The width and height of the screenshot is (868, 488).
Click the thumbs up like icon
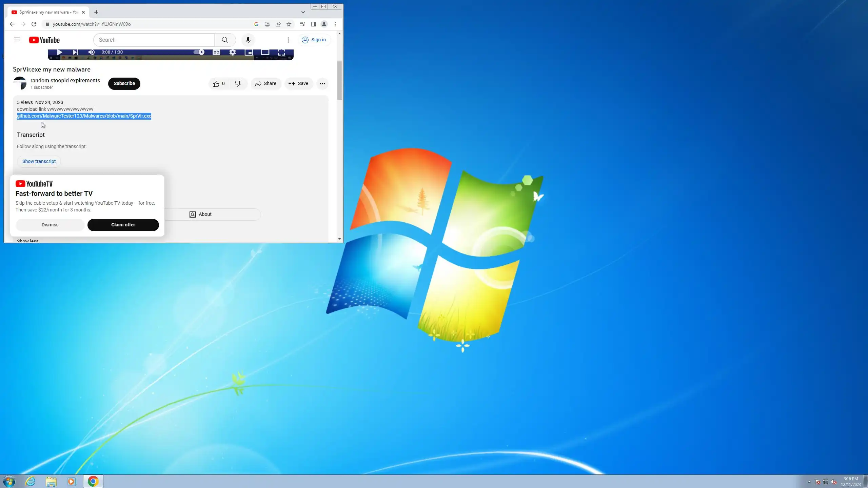[x=216, y=84]
